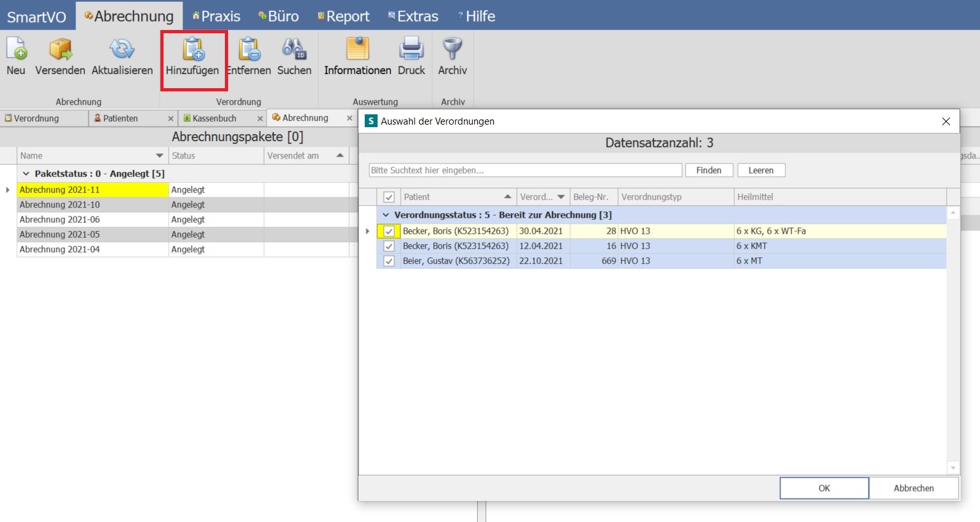Open the Archiv funnel icon
The height and width of the screenshot is (522, 980).
[452, 49]
